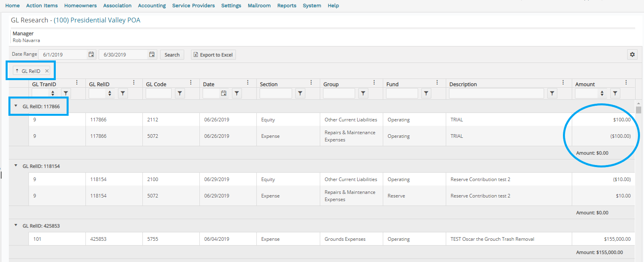Click Section filter funnel icon
This screenshot has width=644, height=262.
point(300,93)
